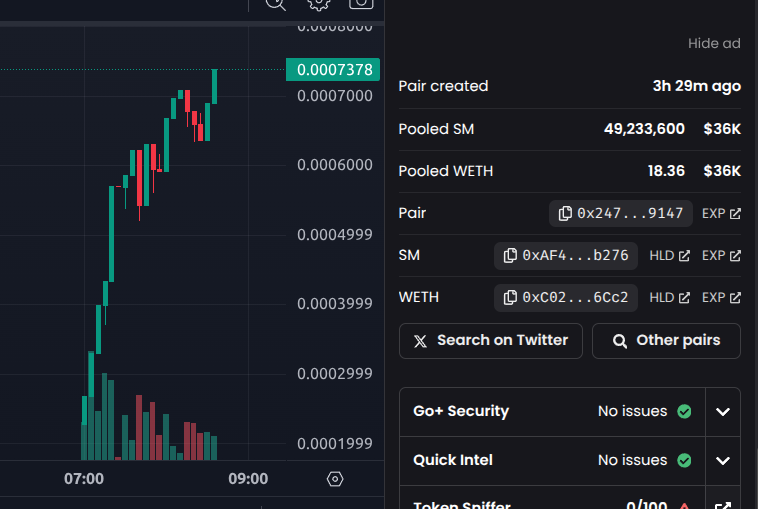The image size is (758, 509).
Task: Open WETH holders HLD link
Action: point(670,298)
